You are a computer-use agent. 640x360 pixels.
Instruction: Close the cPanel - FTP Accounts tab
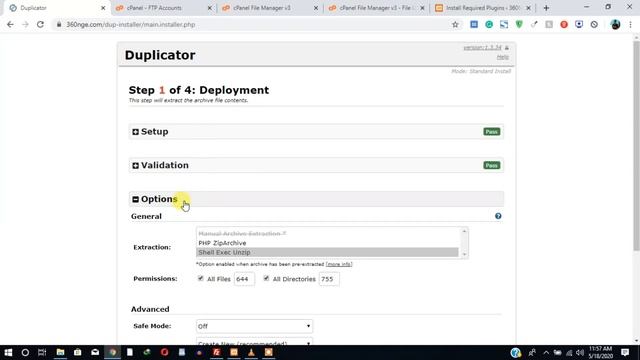209,8
